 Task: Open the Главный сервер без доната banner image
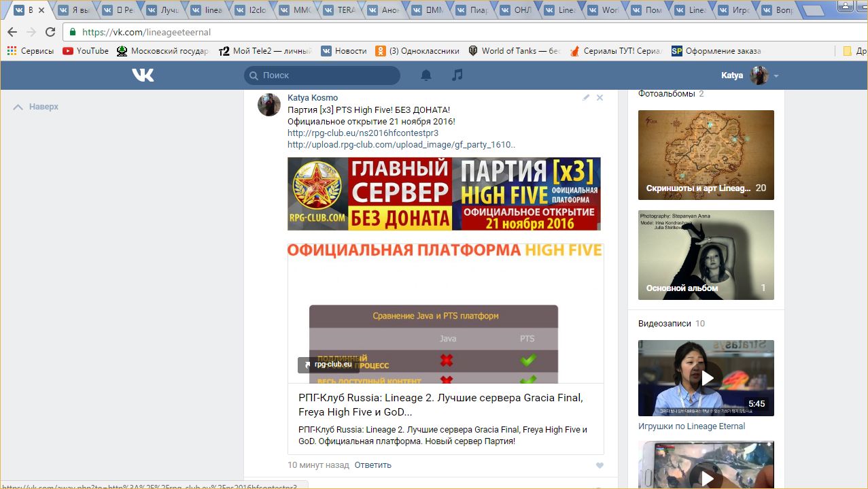444,194
